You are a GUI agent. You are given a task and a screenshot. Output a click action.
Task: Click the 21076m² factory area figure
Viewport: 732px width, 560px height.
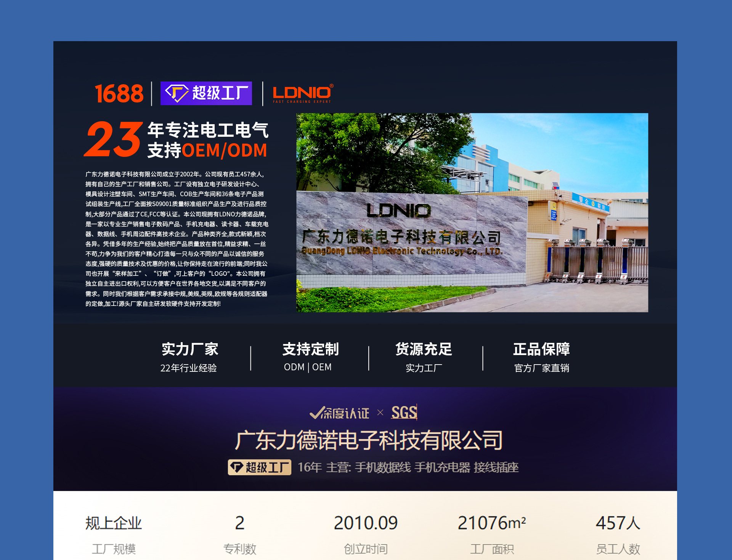click(491, 523)
